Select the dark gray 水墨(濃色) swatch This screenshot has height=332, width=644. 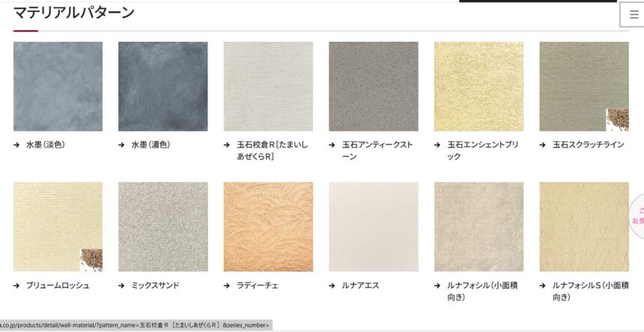(x=163, y=86)
